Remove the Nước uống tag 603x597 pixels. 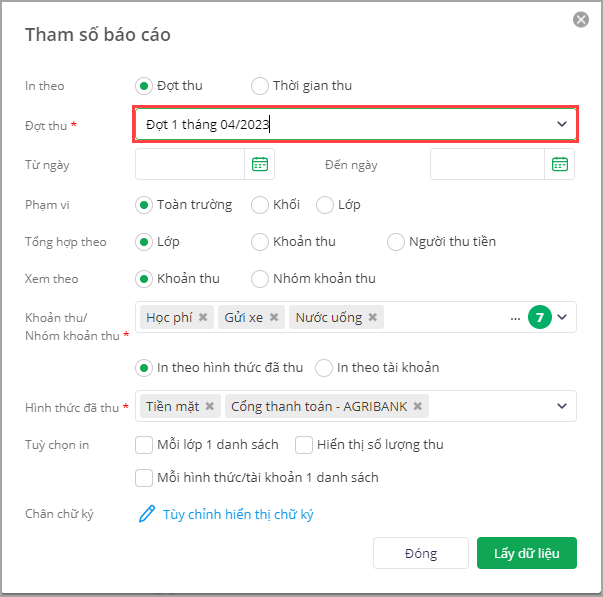tap(373, 317)
